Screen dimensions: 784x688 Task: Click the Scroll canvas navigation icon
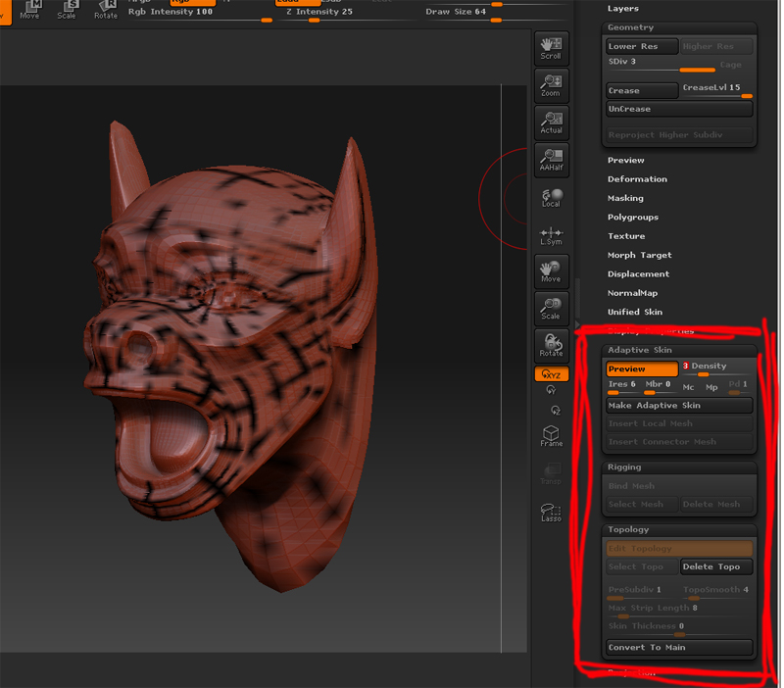point(551,47)
